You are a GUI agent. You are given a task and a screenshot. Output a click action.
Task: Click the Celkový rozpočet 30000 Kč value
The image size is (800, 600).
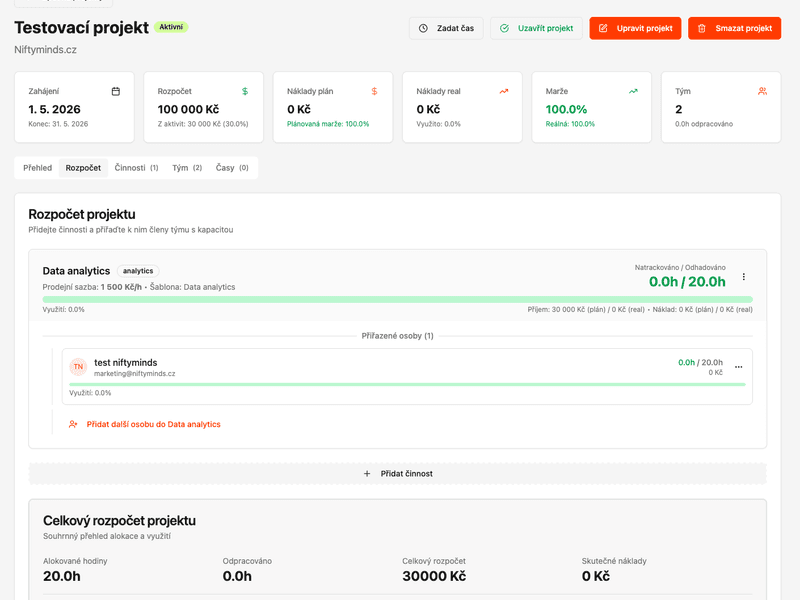coord(434,576)
